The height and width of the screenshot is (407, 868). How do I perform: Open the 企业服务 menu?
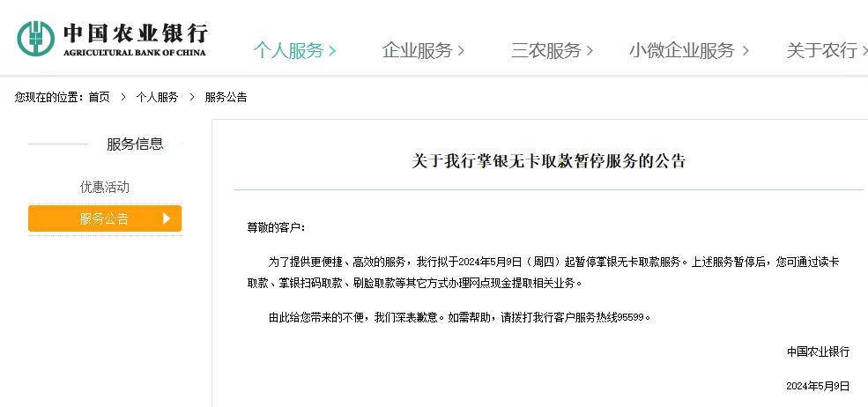(x=424, y=51)
